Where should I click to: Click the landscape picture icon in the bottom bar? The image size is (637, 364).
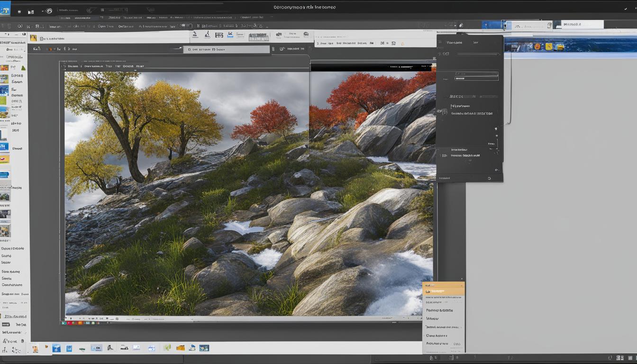click(x=204, y=348)
